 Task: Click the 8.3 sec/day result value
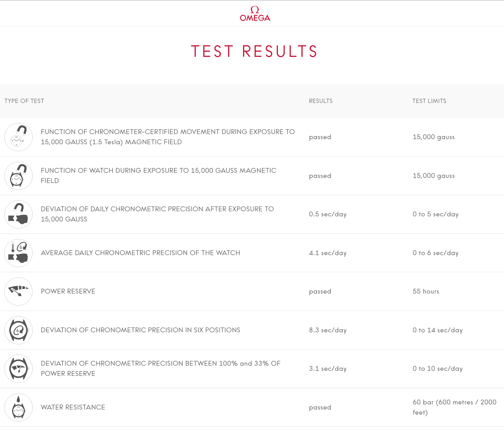click(328, 330)
